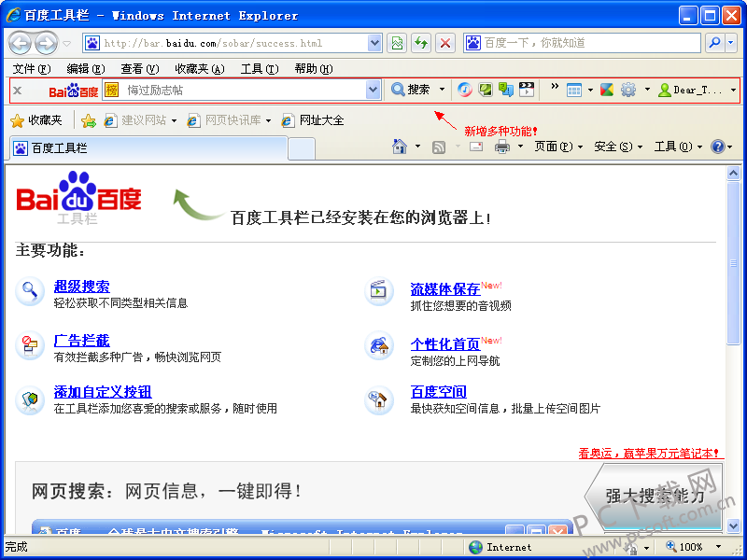Close the Baidu toolbar with small x
The image size is (747, 560).
(17, 90)
